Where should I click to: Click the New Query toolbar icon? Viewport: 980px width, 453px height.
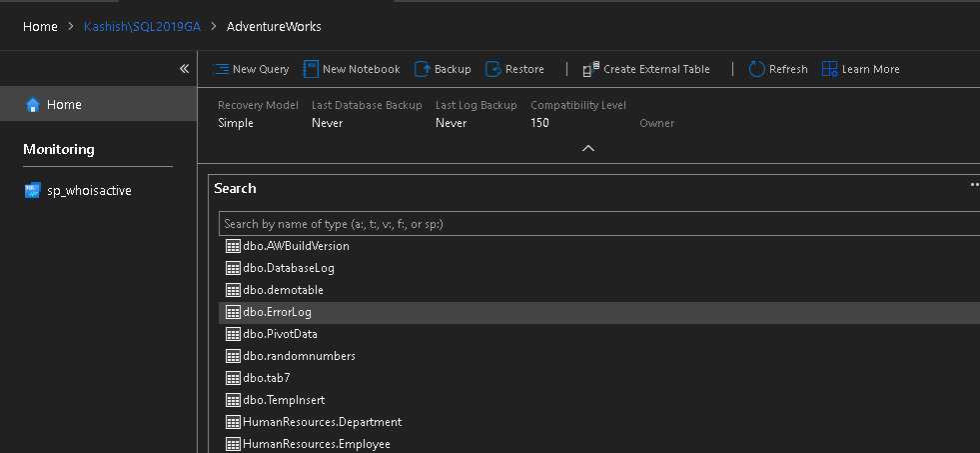(x=221, y=69)
